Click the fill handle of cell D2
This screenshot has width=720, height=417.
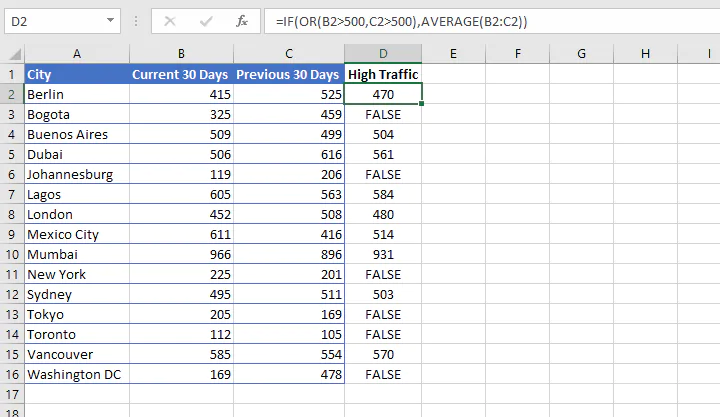pyautogui.click(x=422, y=104)
